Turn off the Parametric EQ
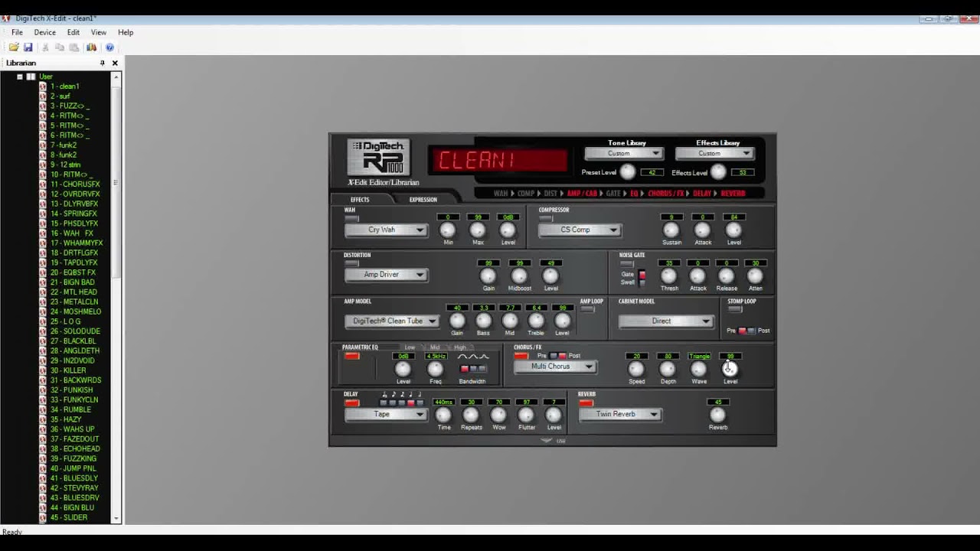This screenshot has width=980, height=551. pos(351,356)
